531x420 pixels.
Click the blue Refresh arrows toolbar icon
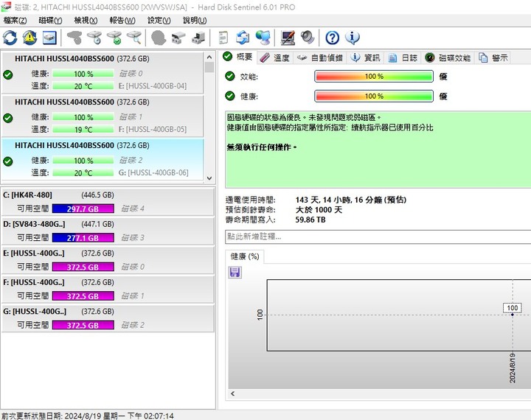pyautogui.click(x=10, y=38)
